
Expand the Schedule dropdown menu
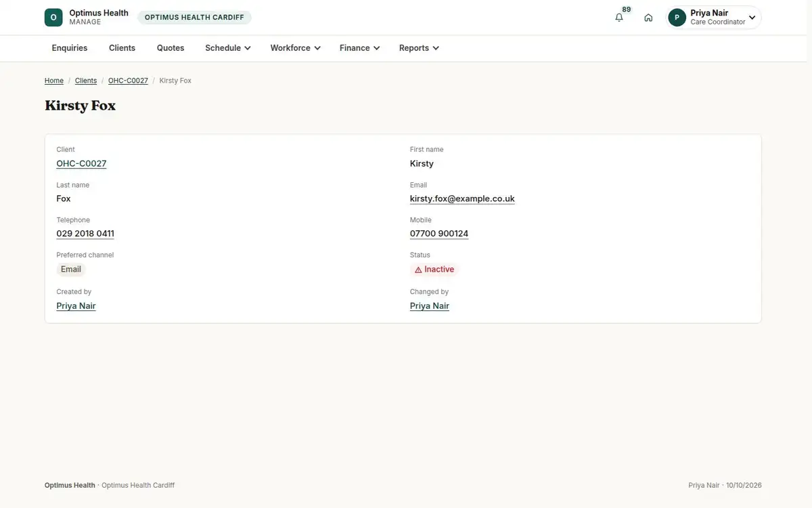(x=228, y=48)
